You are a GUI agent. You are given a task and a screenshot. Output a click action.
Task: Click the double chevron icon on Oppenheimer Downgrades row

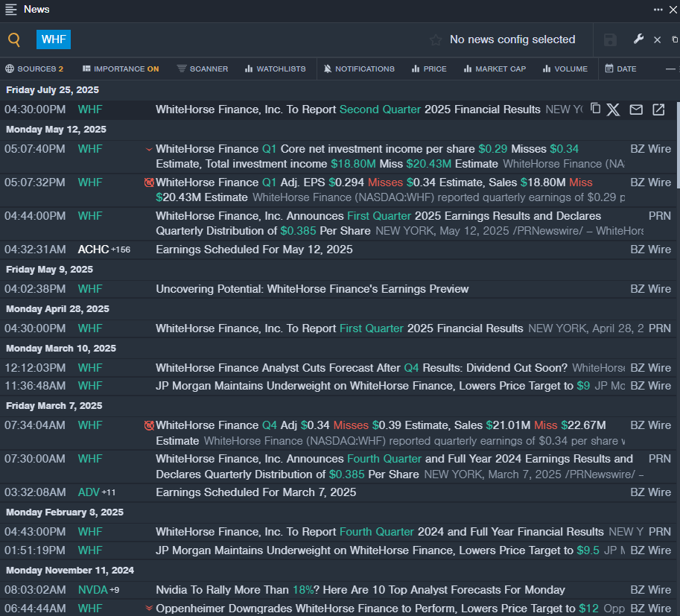[149, 609]
